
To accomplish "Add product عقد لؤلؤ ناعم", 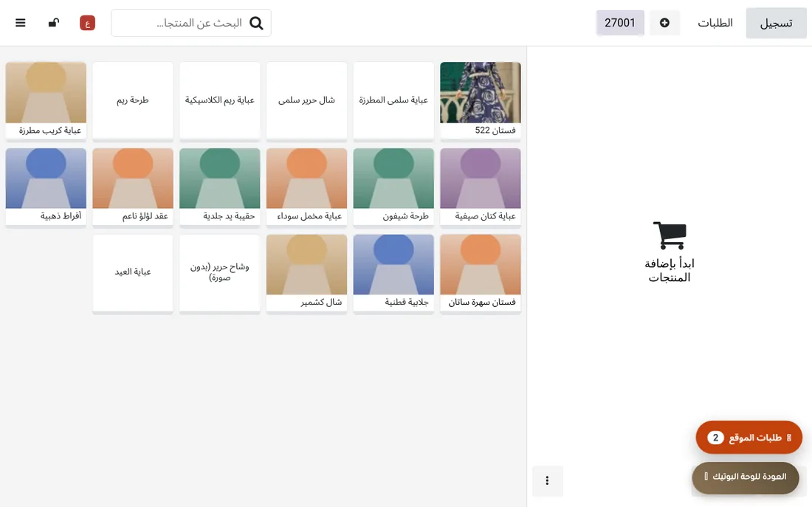I will click(133, 187).
